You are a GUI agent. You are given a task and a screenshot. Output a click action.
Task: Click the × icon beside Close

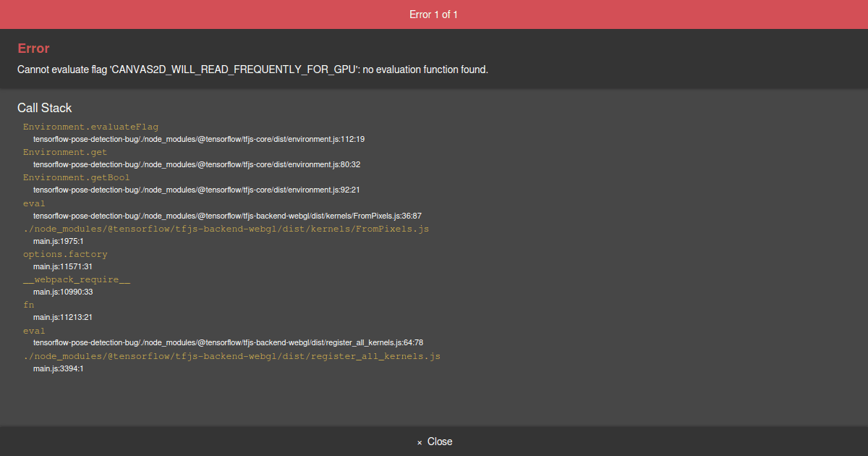pos(420,442)
